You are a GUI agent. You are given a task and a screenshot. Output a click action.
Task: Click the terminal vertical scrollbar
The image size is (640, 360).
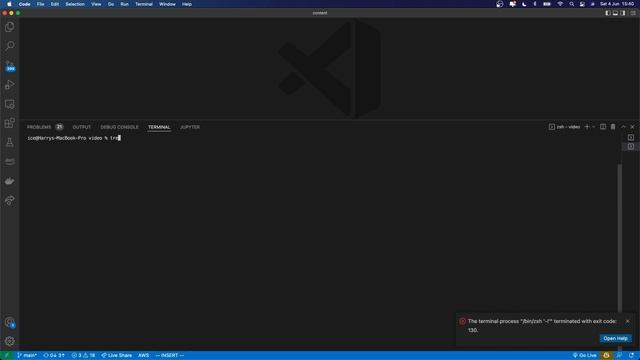click(620, 237)
